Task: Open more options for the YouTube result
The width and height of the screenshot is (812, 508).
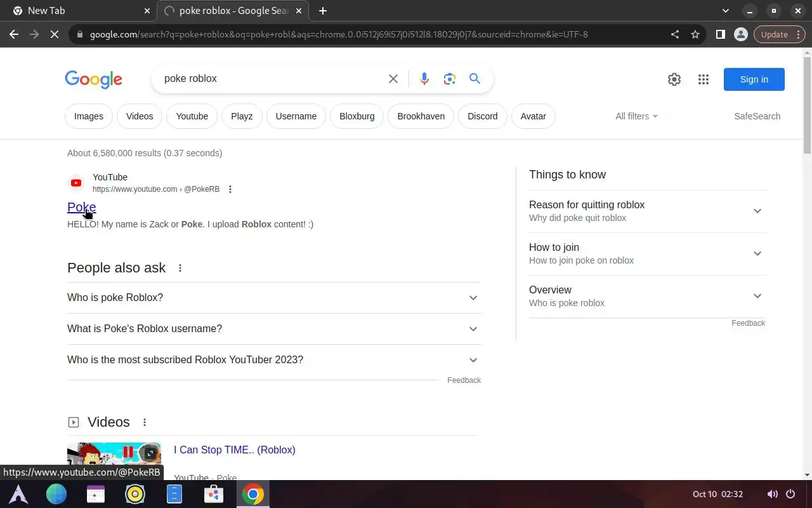Action: coord(230,189)
